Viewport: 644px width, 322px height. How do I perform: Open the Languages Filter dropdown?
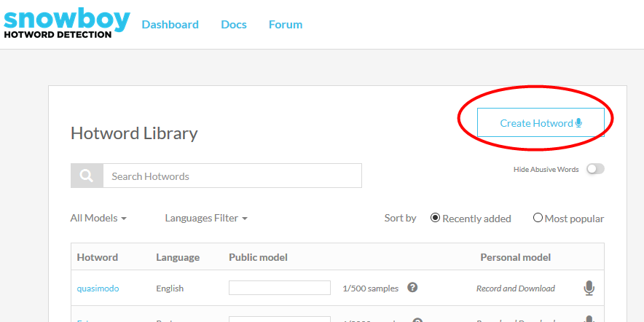coord(206,218)
